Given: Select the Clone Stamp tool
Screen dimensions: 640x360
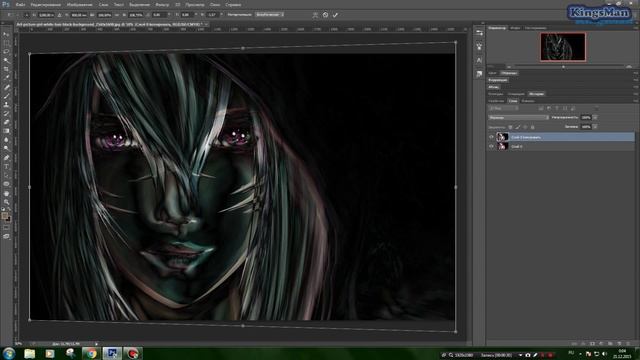Looking at the screenshot, I should pos(6,104).
